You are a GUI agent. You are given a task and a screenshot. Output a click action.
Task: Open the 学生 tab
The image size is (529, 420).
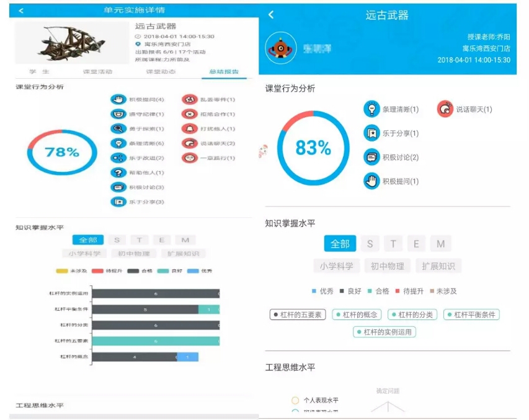click(39, 71)
